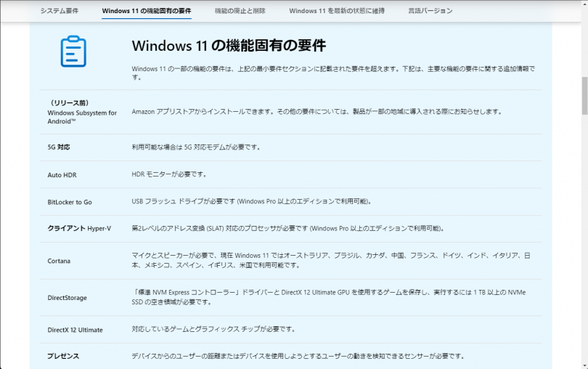Open the システム要件 tab
588x369 pixels.
coord(60,11)
